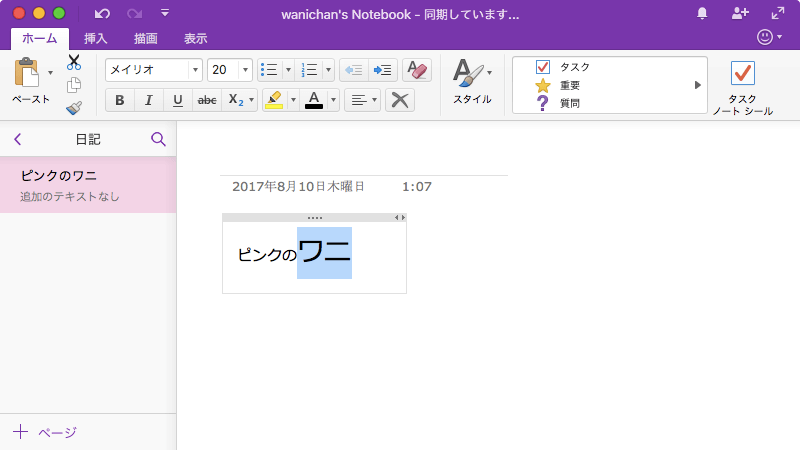
Task: Apply the 質問 question mark tag
Action: pos(557,103)
